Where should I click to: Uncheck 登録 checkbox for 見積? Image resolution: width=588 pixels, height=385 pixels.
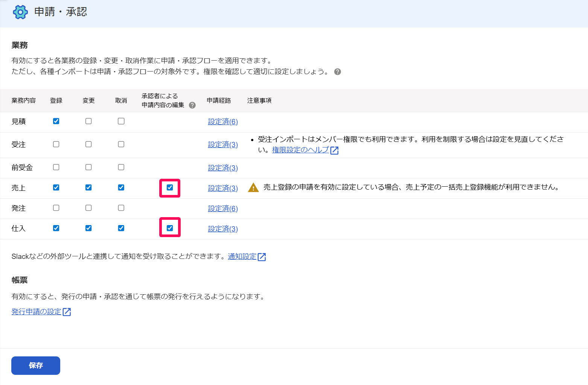tap(56, 121)
